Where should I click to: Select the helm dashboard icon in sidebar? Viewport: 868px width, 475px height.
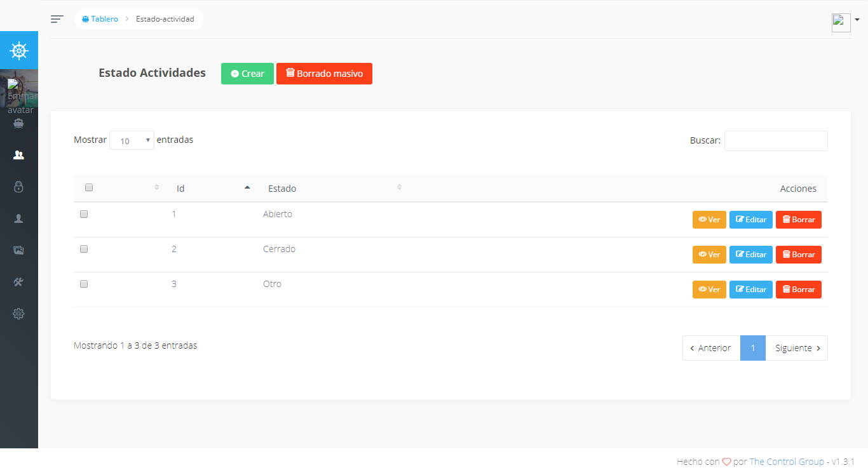pyautogui.click(x=18, y=50)
